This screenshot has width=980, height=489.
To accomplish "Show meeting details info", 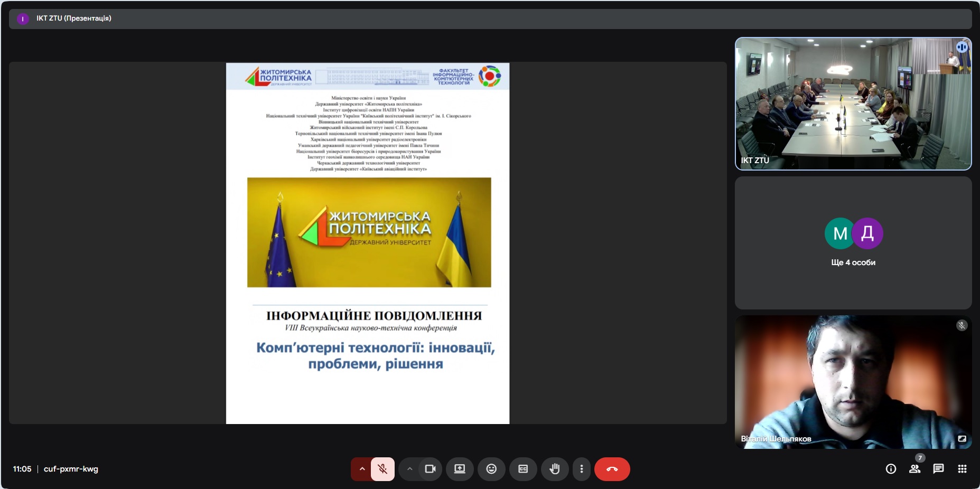I will click(x=891, y=469).
